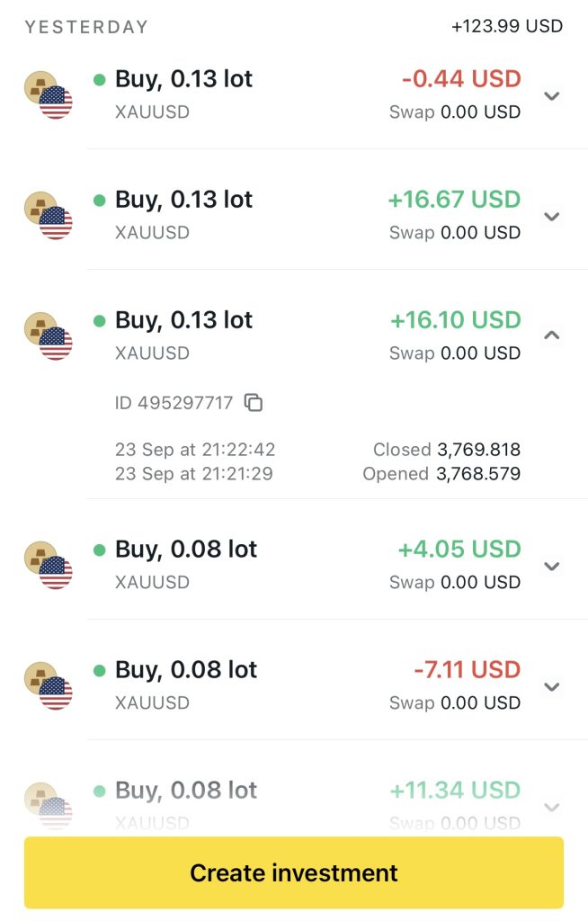Tap the +123.99 USD daily total

tap(507, 26)
